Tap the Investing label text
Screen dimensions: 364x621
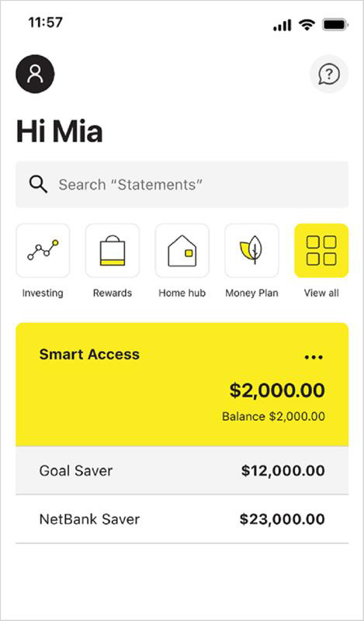tap(43, 293)
